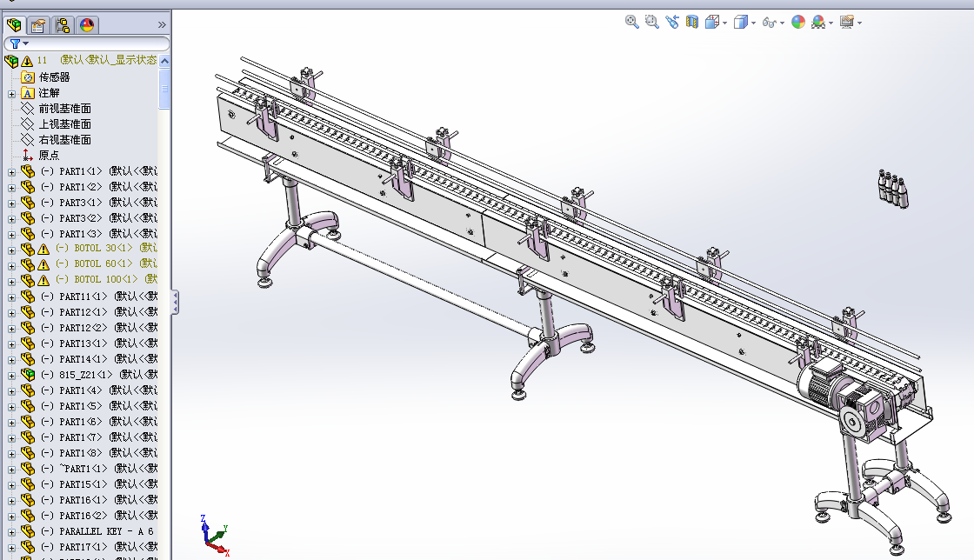This screenshot has width=974, height=560.
Task: Click the panel collapse handle on tree edge
Action: [175, 303]
